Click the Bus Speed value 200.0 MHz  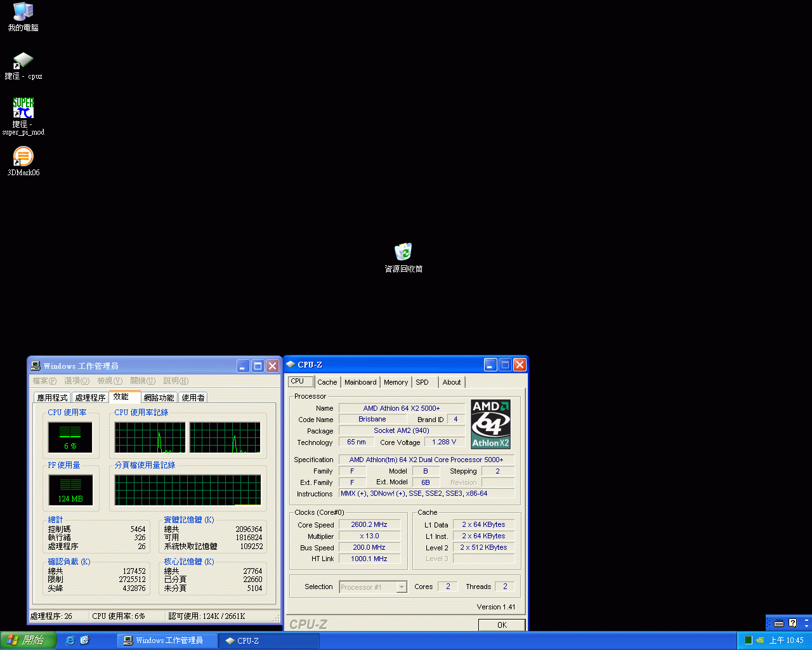369,547
